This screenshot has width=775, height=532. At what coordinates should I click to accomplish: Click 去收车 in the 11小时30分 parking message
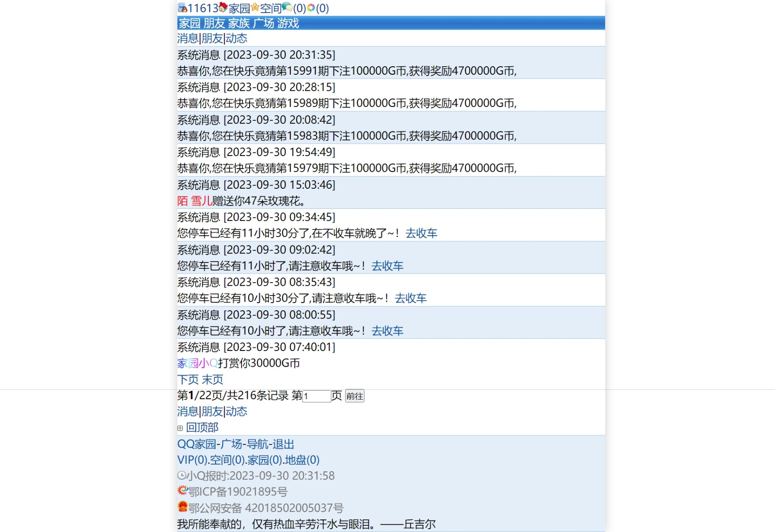tap(421, 233)
